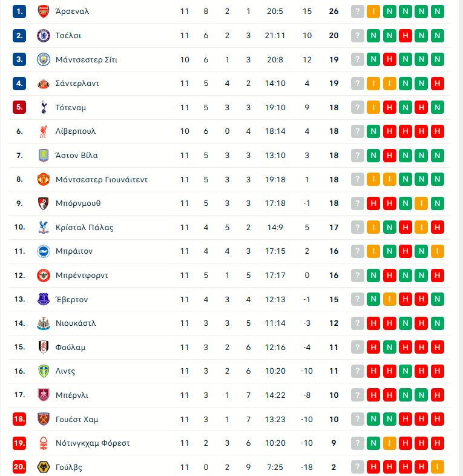Open the Μάντσεστερ Γιουνάιτεντ team link
Screen dimensions: 463x476
click(101, 180)
